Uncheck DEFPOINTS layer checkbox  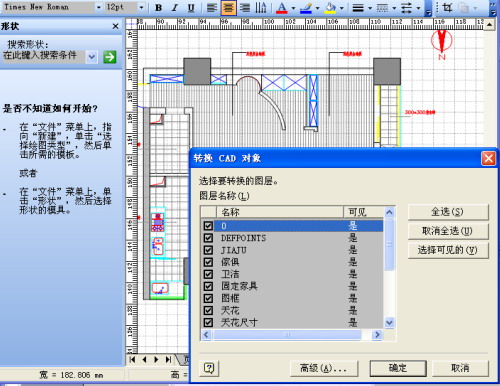[x=208, y=238]
